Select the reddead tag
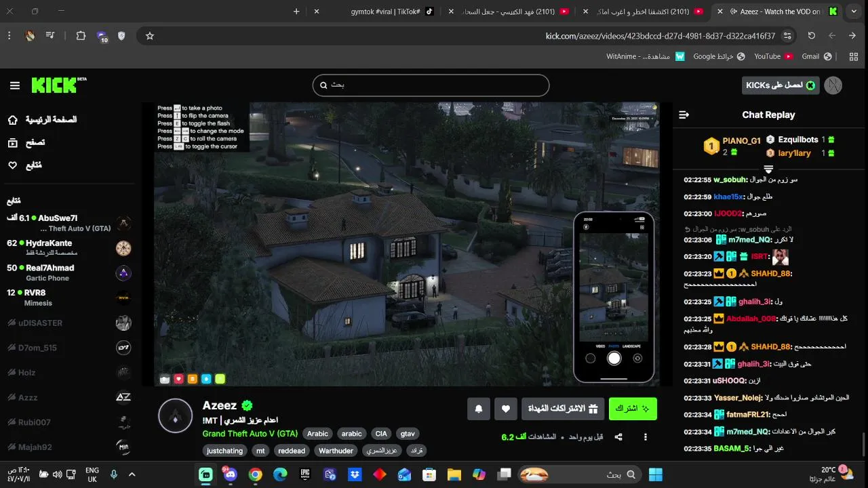The height and width of the screenshot is (488, 868). click(x=292, y=451)
